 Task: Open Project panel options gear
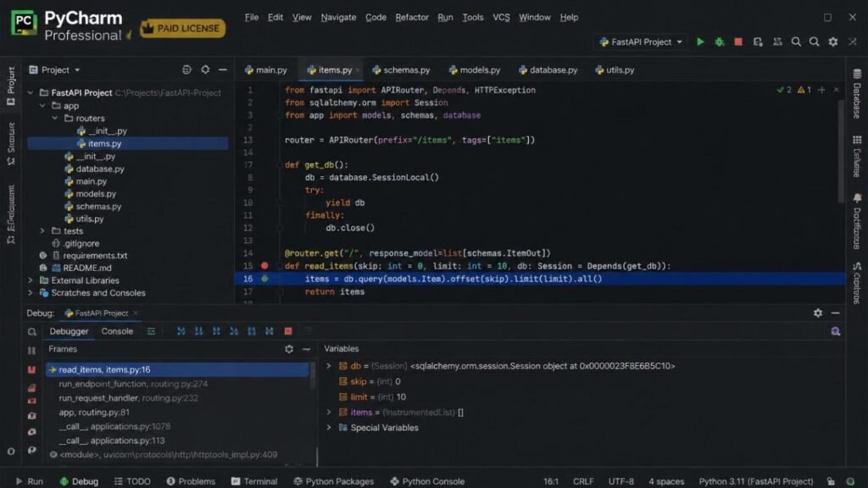(x=205, y=69)
